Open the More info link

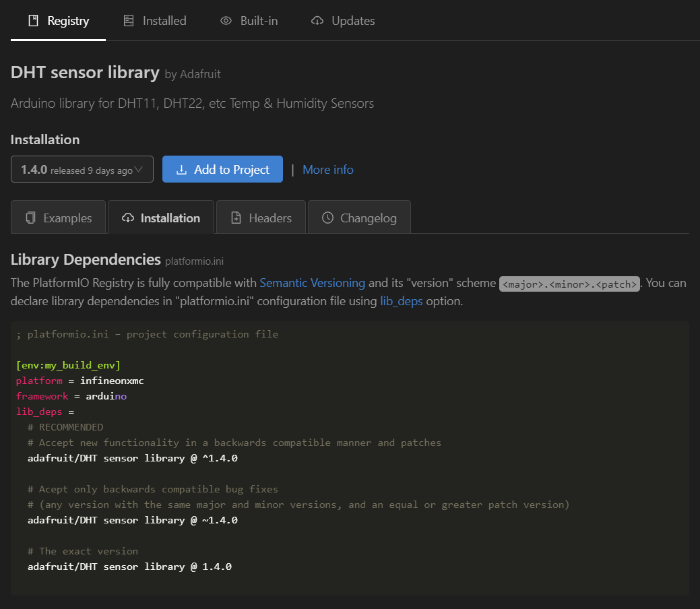click(327, 170)
